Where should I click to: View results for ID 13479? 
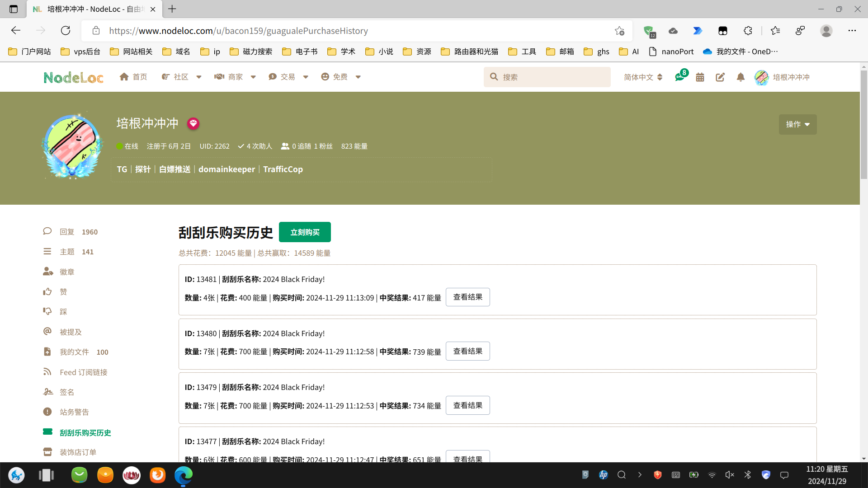(x=467, y=405)
